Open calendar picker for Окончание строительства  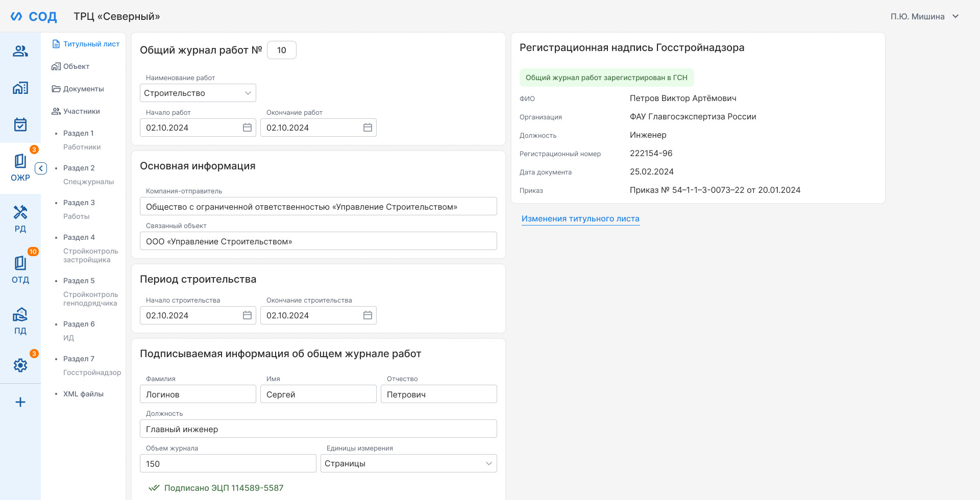coord(367,315)
